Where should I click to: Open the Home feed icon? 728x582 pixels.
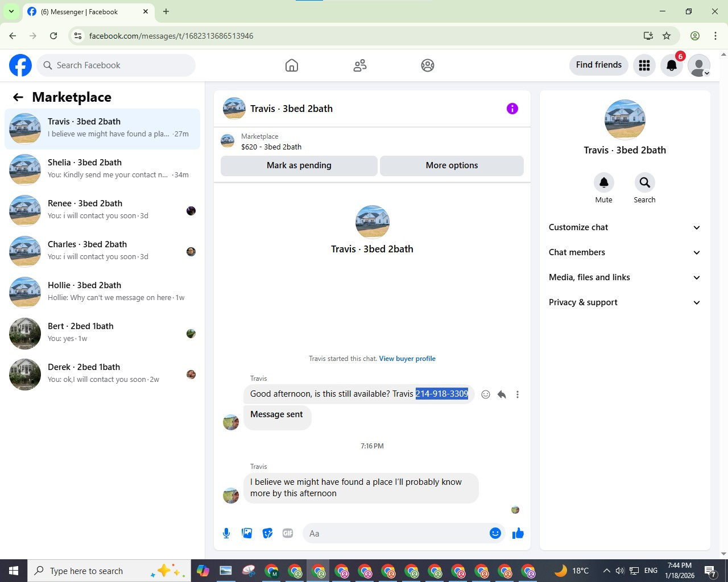pos(292,65)
